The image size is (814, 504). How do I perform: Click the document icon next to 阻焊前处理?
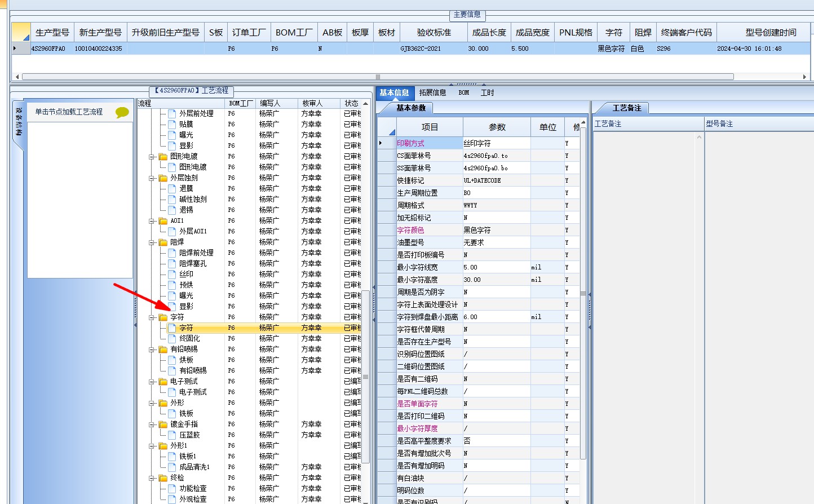click(172, 253)
